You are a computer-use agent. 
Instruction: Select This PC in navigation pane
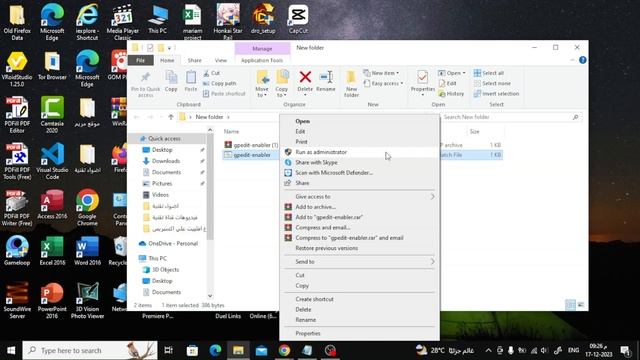click(158, 258)
